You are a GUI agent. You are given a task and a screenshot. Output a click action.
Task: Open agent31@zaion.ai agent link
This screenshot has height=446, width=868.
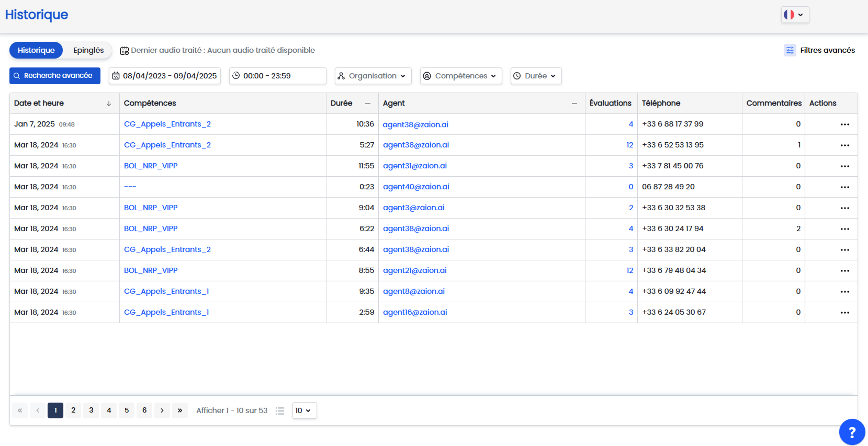click(414, 166)
